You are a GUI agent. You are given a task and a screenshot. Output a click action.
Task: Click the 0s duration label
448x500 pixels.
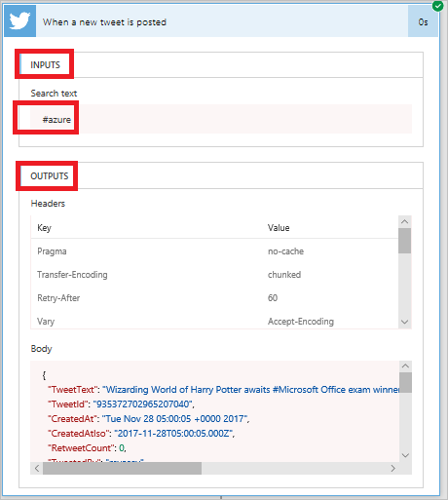423,22
